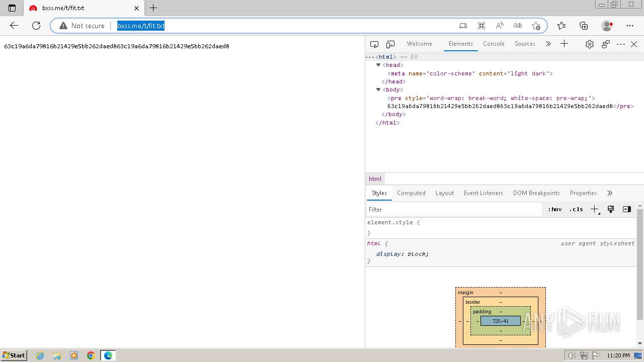The image size is (644, 362).
Task: Click the styles Filter input
Action: pyautogui.click(x=454, y=209)
